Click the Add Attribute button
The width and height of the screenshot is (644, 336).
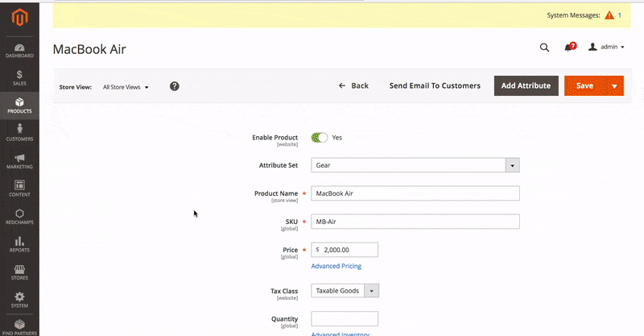pyautogui.click(x=526, y=86)
